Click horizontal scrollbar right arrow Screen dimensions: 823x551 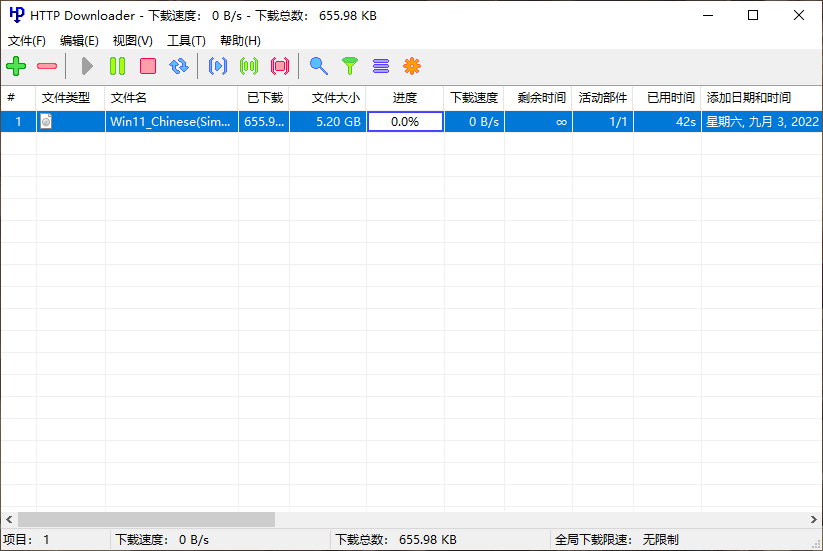tap(814, 520)
